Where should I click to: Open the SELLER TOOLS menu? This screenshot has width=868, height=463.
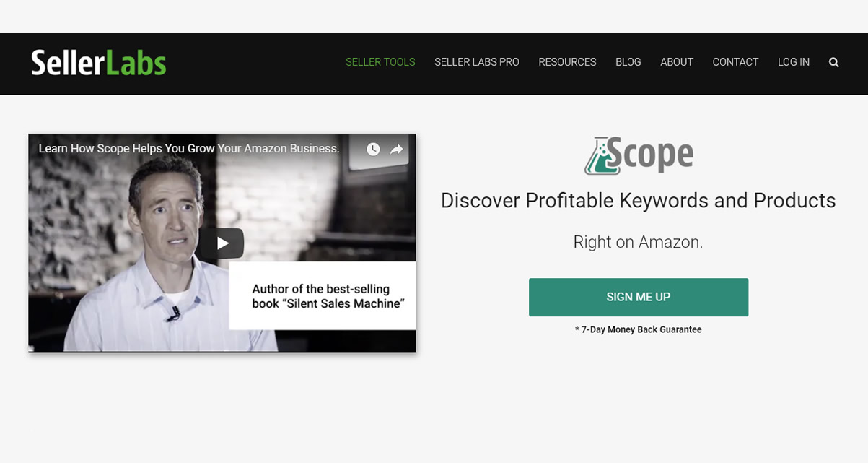pos(380,62)
